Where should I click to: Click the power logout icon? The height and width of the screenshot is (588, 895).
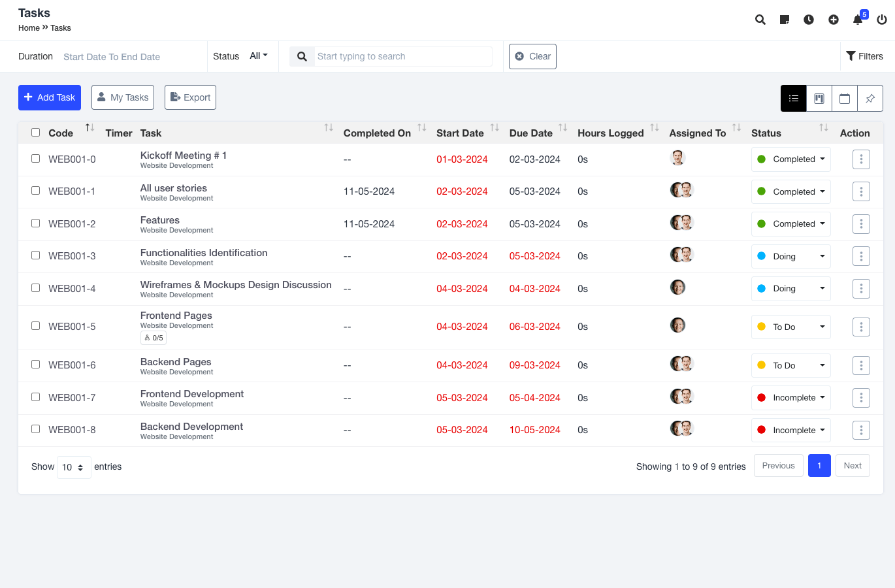(882, 20)
